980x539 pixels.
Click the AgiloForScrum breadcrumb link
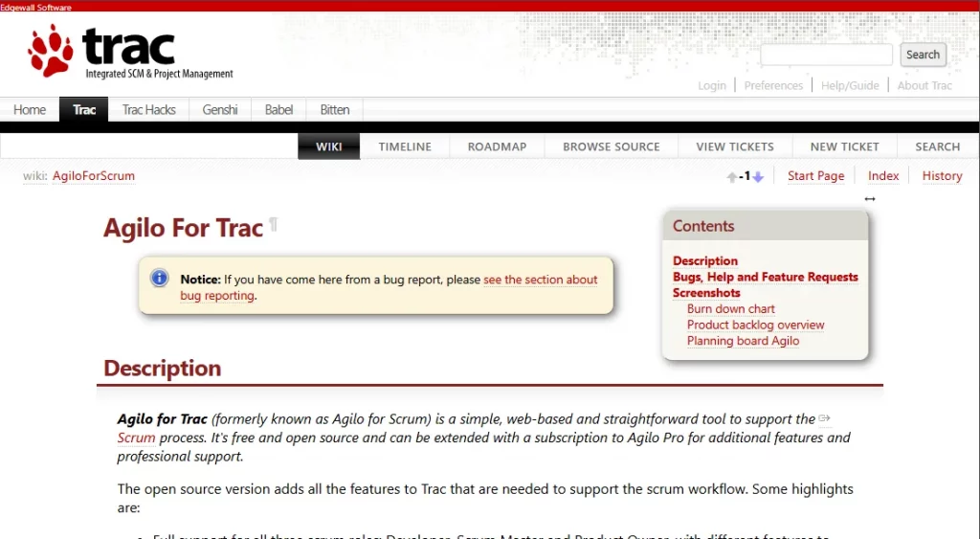94,176
